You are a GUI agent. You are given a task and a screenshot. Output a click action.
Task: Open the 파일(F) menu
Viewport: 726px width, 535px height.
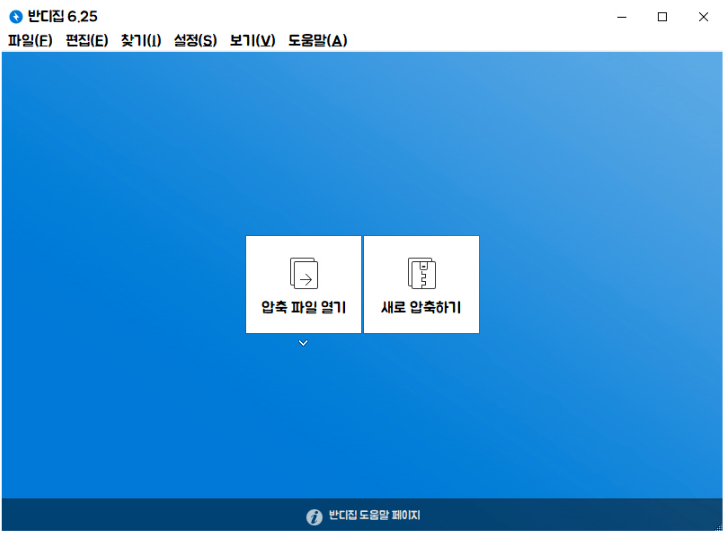30,40
